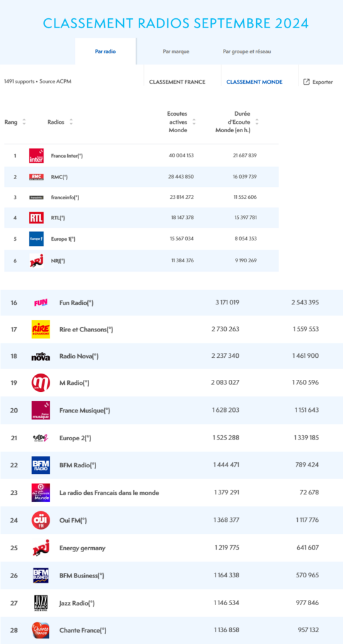Sort by the Rang column arrows

[24, 122]
